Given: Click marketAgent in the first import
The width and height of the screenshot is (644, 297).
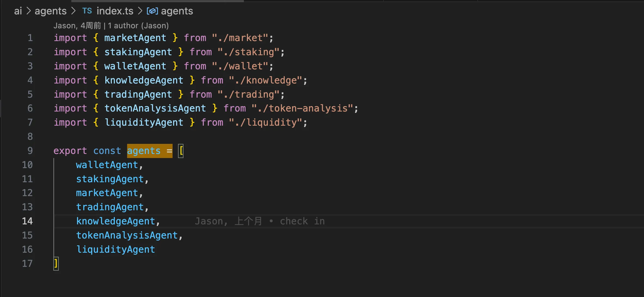Looking at the screenshot, I should point(135,38).
